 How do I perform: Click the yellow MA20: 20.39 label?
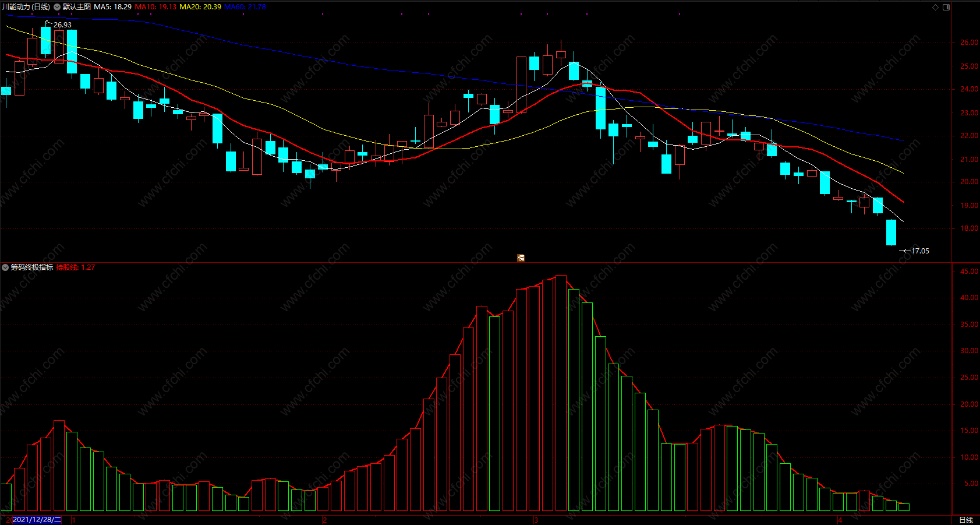(x=200, y=7)
